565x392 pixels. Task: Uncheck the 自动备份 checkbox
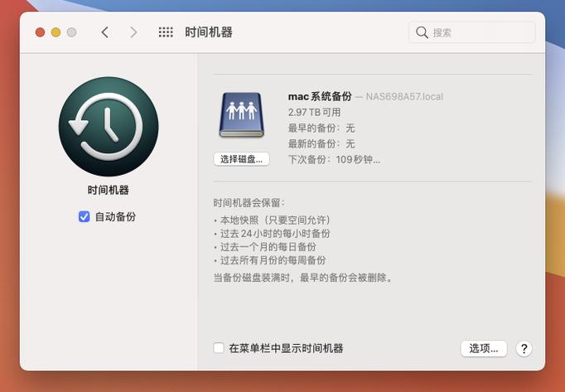tap(84, 217)
